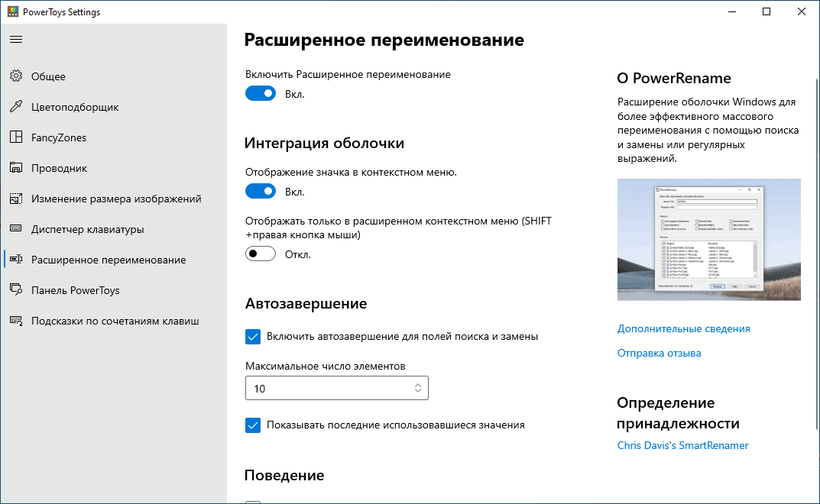Open Дополнительные сведения link
This screenshot has width=820, height=504.
point(683,329)
